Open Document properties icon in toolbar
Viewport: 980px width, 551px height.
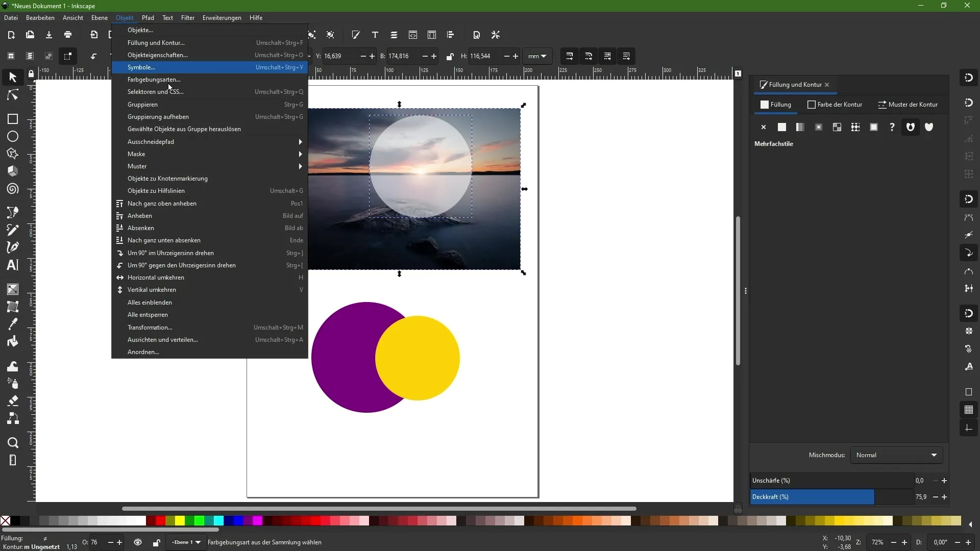tap(477, 35)
